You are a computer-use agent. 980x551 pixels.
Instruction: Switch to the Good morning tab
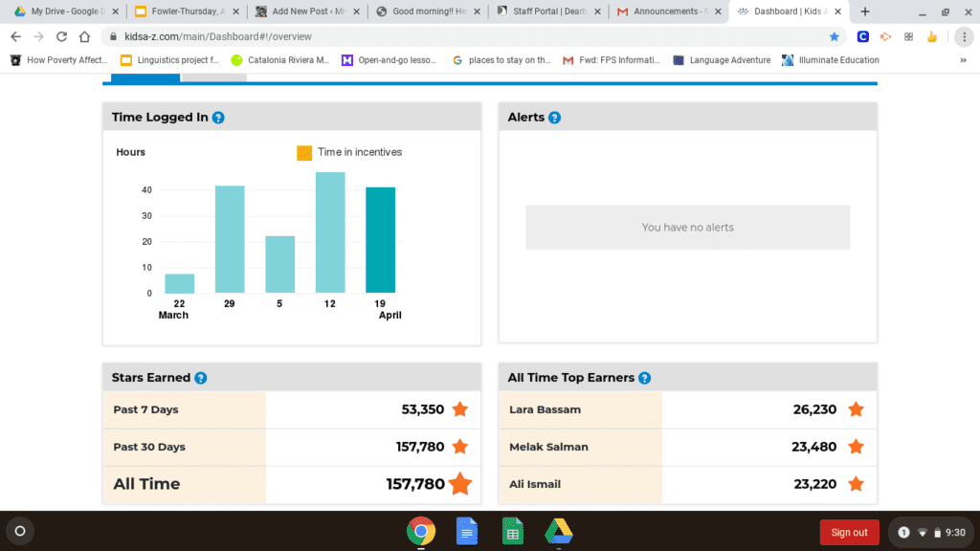click(427, 11)
